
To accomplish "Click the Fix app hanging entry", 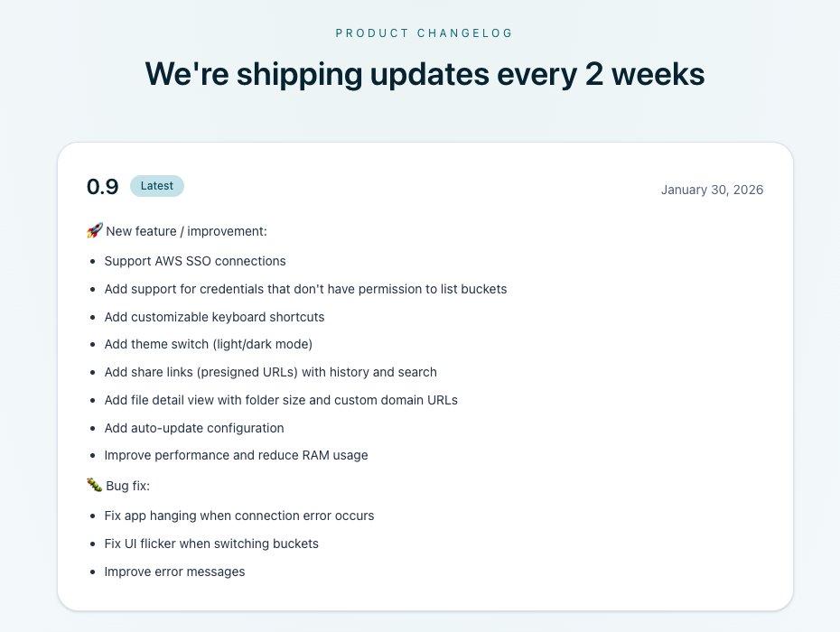I will tap(239, 516).
